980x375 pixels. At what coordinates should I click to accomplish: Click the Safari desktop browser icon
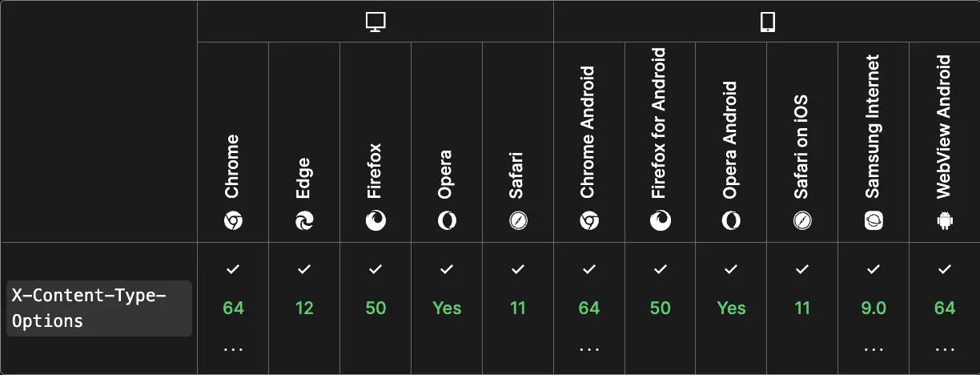[518, 220]
